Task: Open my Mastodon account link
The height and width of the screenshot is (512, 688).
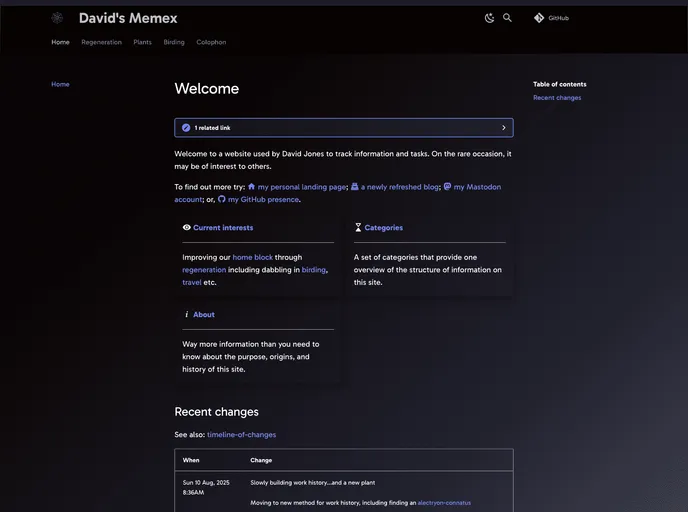Action: point(477,187)
